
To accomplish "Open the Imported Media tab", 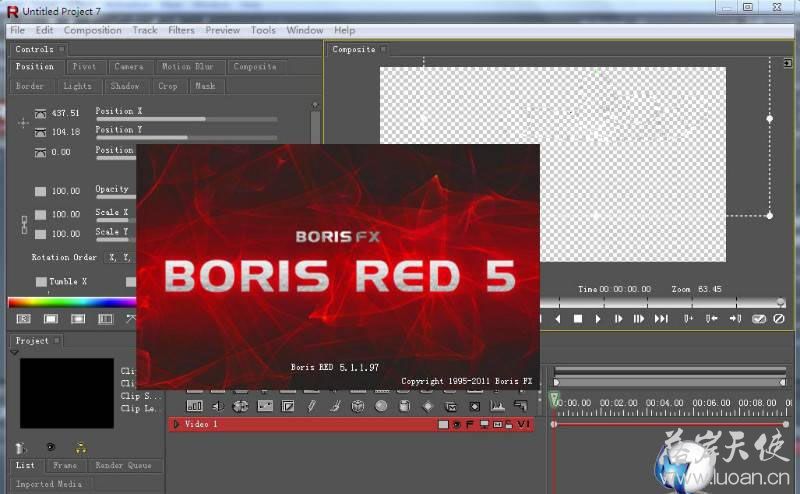I will point(48,484).
